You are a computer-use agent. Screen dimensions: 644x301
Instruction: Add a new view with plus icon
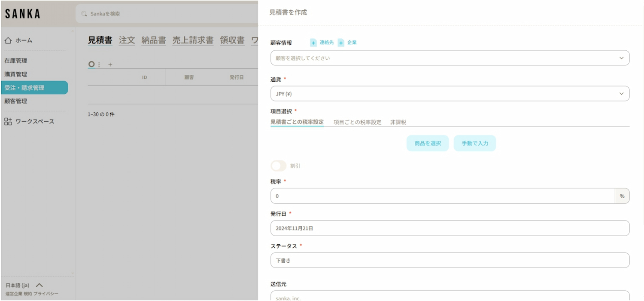tap(110, 64)
